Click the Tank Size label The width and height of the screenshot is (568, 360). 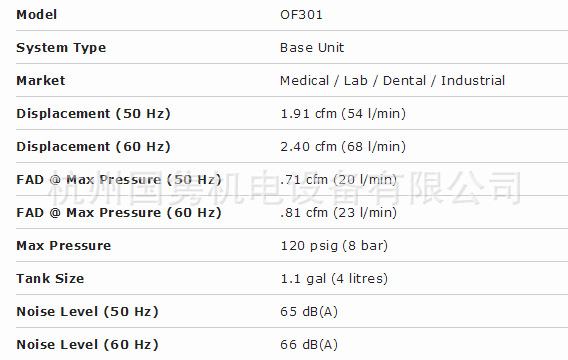point(50,279)
